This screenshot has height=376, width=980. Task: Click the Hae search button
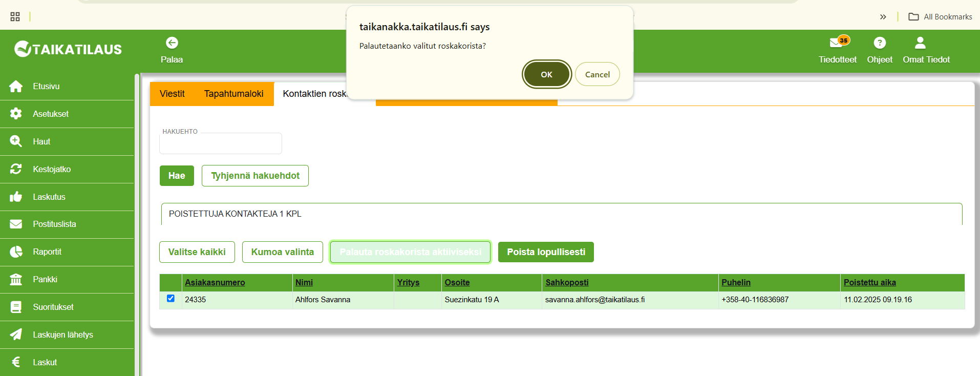tap(177, 176)
